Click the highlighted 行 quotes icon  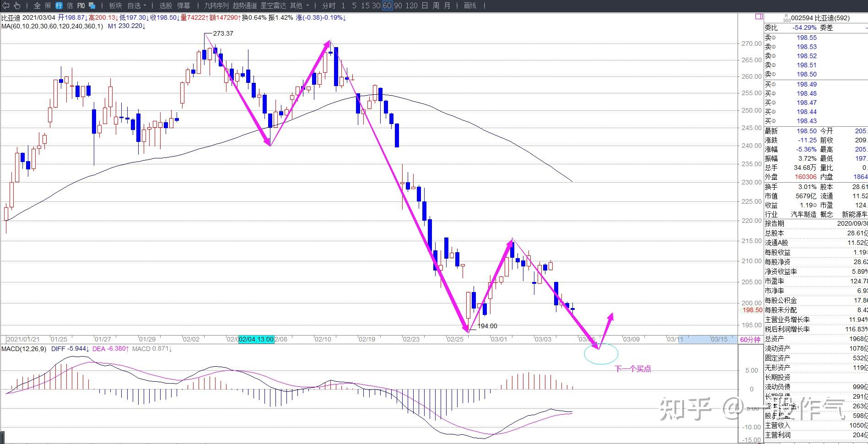59,5
